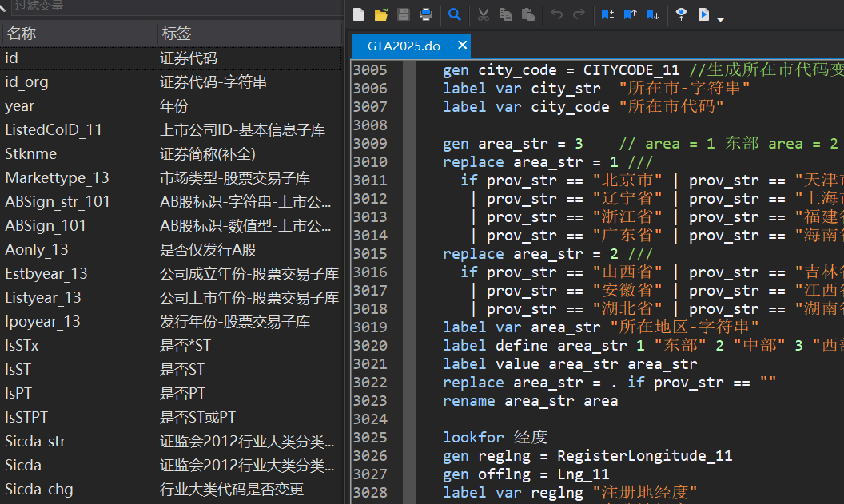Place cursor on 'lookfor 经度' line
The width and height of the screenshot is (844, 504).
[x=496, y=437]
